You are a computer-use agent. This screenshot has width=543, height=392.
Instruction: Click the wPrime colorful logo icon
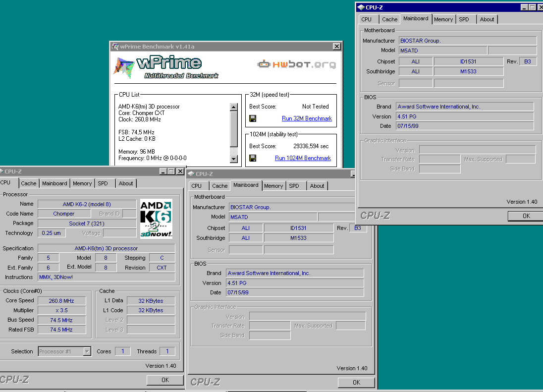[x=124, y=67]
